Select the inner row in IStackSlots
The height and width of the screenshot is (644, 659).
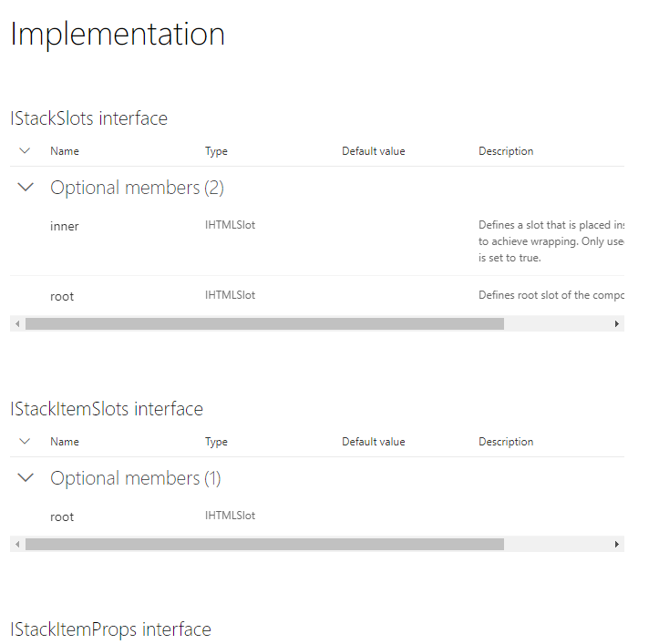(x=317, y=242)
